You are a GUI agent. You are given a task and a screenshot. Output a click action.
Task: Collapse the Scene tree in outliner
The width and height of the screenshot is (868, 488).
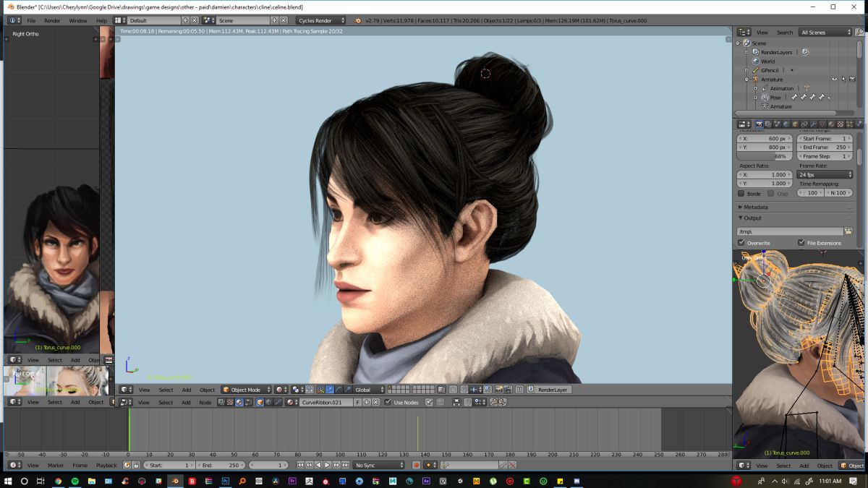[738, 43]
